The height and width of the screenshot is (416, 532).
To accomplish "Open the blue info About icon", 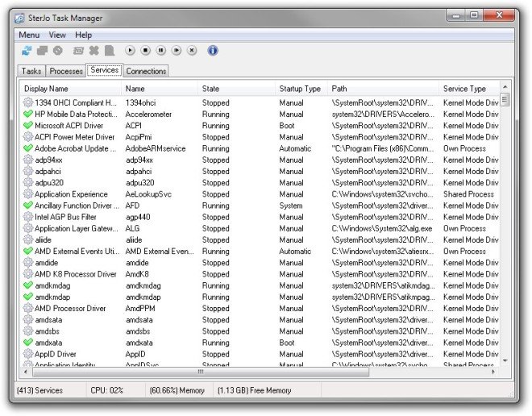I will 213,51.
